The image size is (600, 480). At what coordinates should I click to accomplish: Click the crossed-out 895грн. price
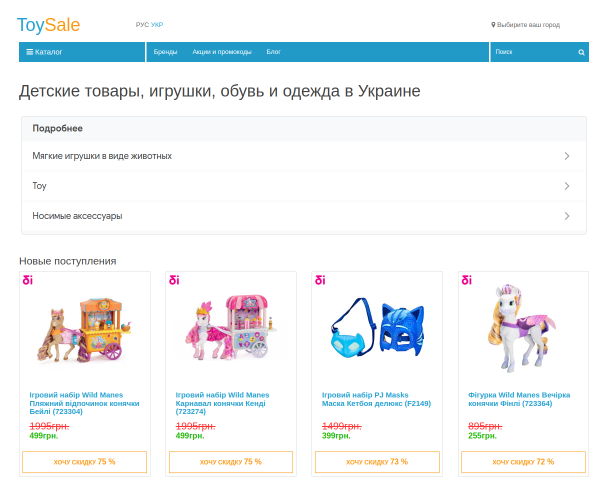485,426
